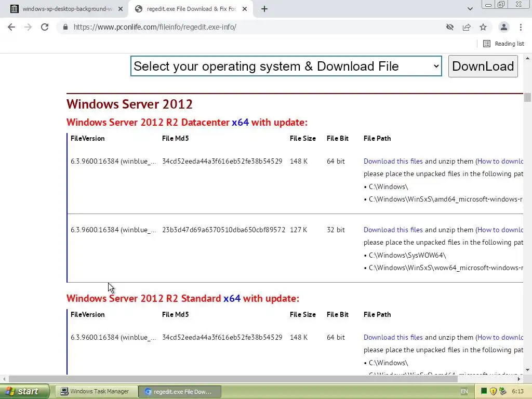Click the horizontal scrollbar left arrow
The width and height of the screenshot is (532, 399).
click(4, 379)
